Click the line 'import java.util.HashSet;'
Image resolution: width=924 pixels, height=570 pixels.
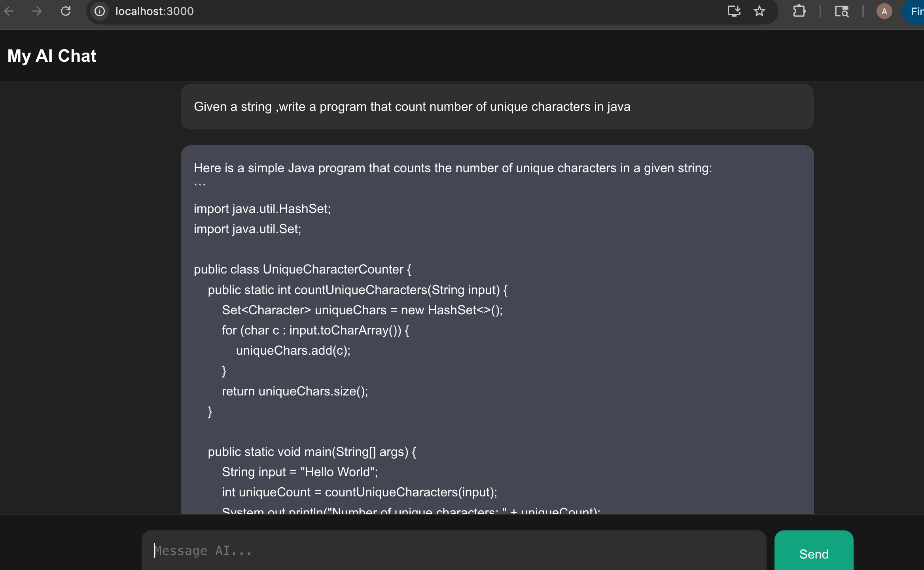click(x=262, y=209)
